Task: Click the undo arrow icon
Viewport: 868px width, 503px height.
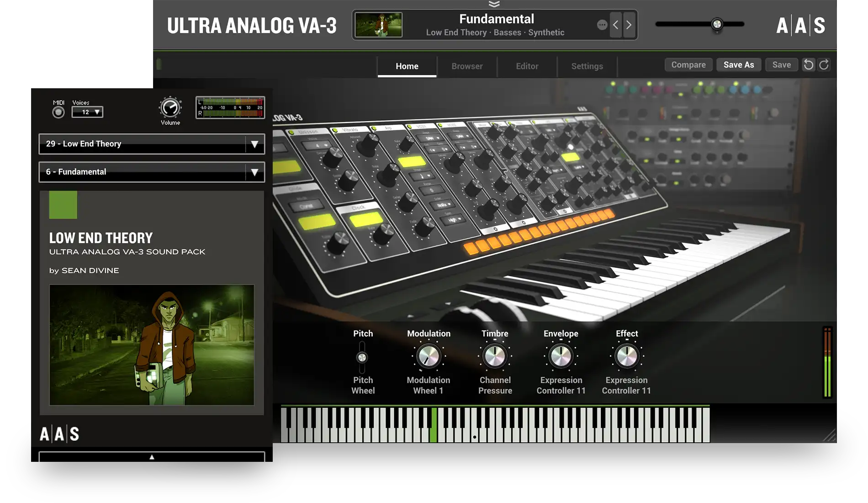Action: pyautogui.click(x=808, y=64)
